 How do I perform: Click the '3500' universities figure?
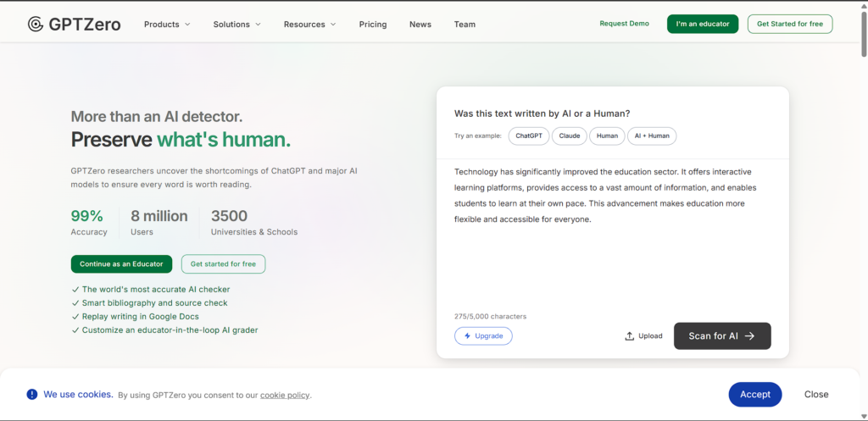229,216
